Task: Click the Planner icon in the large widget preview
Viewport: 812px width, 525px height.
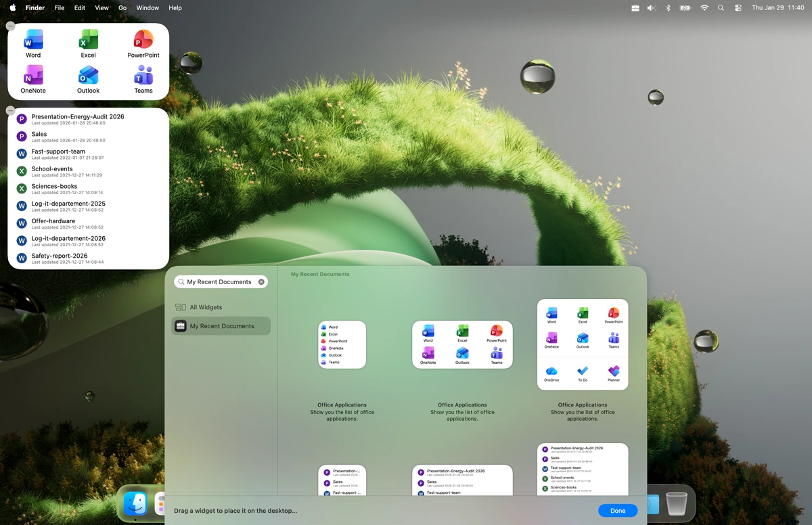Action: point(613,371)
